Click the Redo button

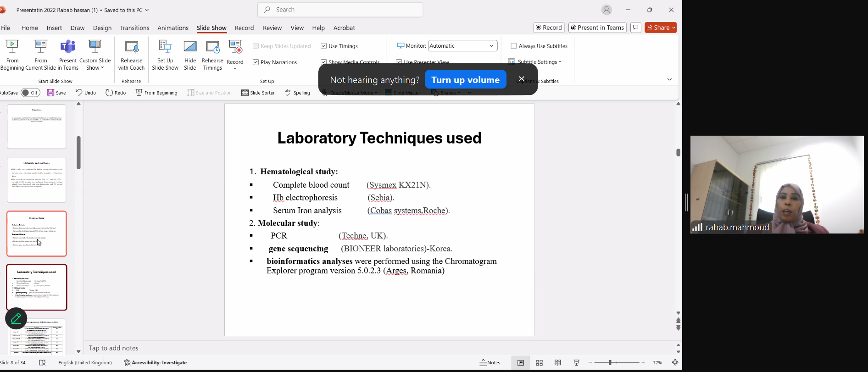pyautogui.click(x=116, y=93)
